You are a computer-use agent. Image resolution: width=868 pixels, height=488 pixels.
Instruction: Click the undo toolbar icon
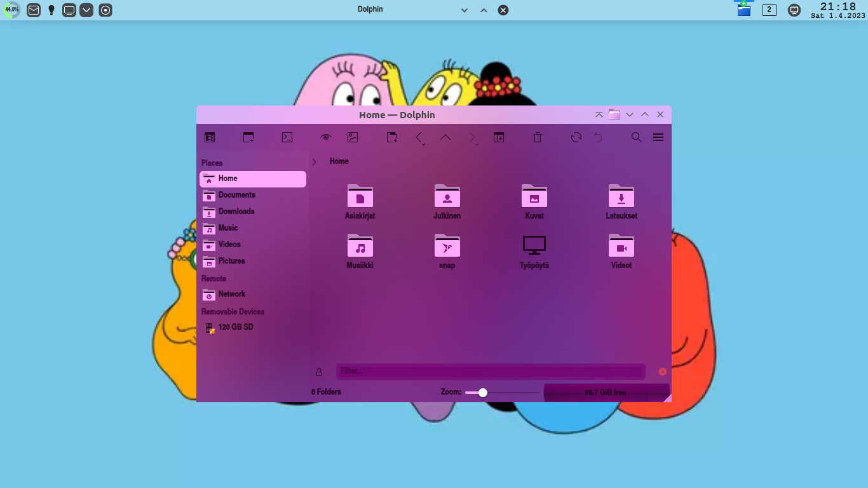pyautogui.click(x=598, y=137)
